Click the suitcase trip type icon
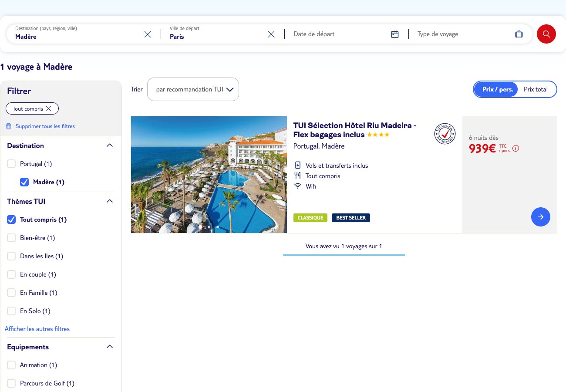Image resolution: width=566 pixels, height=392 pixels. tap(519, 34)
